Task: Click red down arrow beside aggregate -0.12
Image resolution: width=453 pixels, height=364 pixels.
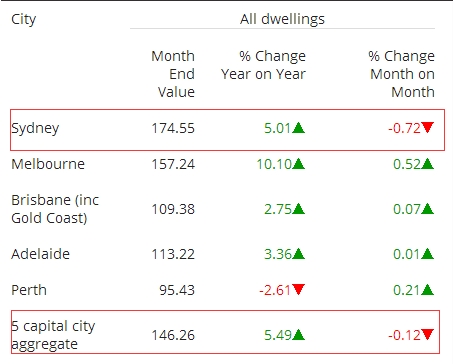Action: tap(427, 334)
